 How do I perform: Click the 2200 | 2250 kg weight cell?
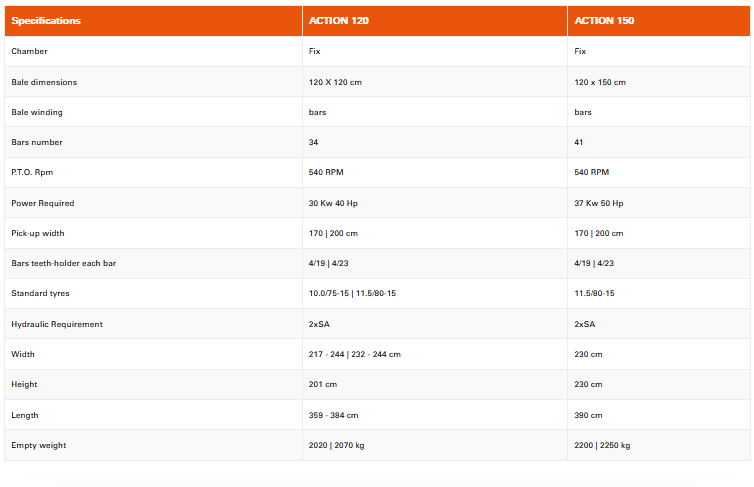click(x=603, y=445)
